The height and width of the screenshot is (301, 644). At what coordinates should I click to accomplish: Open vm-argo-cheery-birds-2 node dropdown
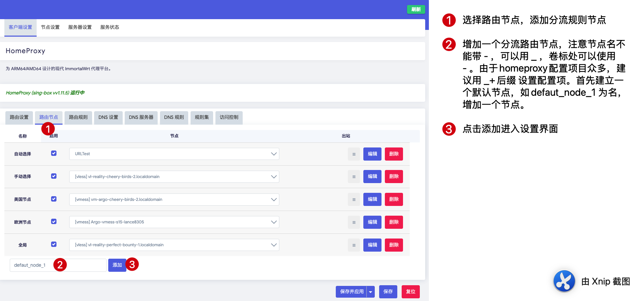coord(174,200)
